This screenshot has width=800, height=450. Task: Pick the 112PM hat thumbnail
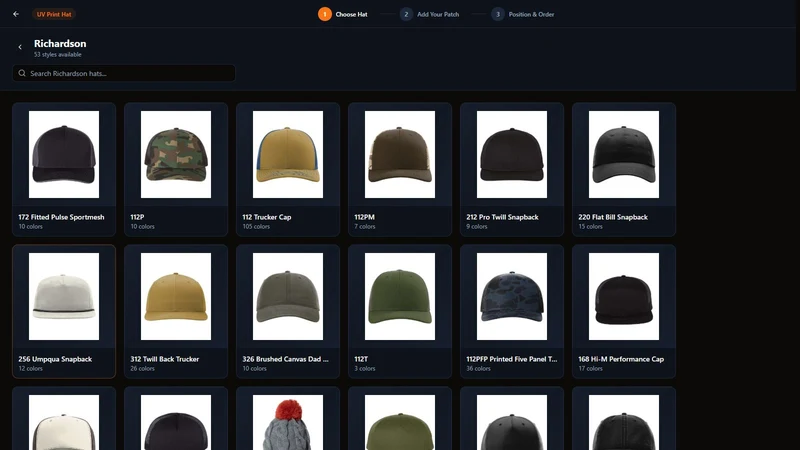point(400,155)
